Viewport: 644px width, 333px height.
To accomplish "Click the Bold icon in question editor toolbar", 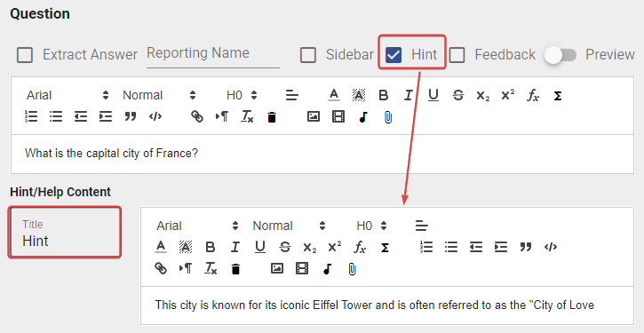I will (x=383, y=95).
